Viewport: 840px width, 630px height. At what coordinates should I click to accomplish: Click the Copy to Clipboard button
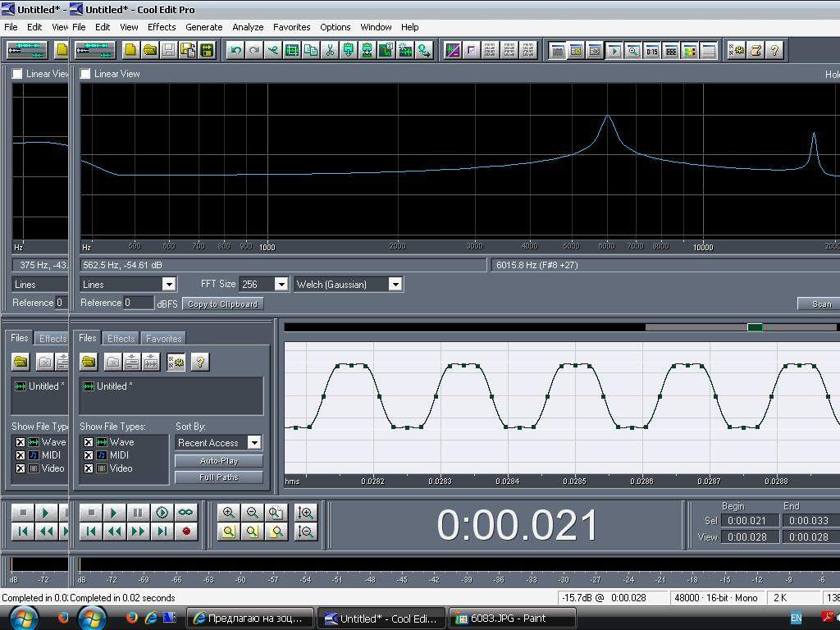222,304
